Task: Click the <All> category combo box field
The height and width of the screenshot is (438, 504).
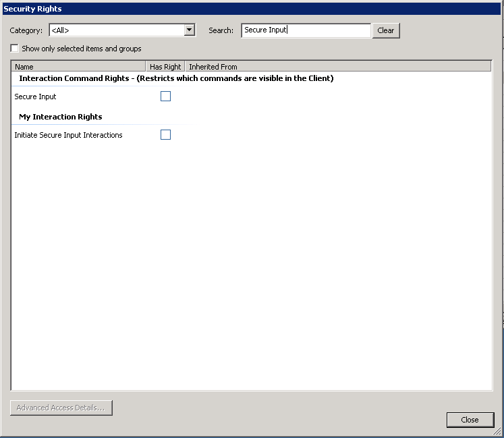Action: pyautogui.click(x=116, y=30)
